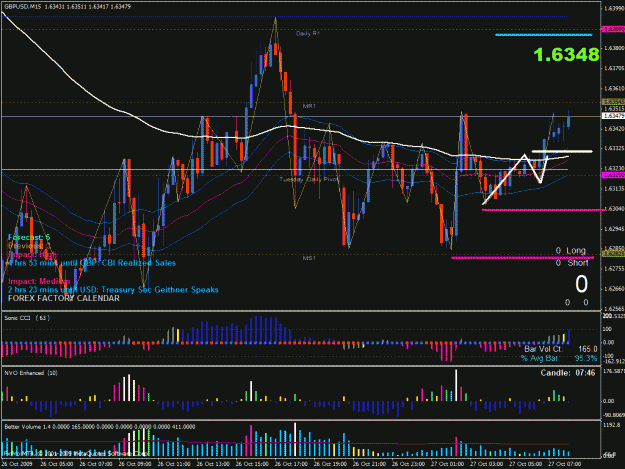
Task: Click the 26 Oct 11:00 time label
Action: pyautogui.click(x=173, y=464)
